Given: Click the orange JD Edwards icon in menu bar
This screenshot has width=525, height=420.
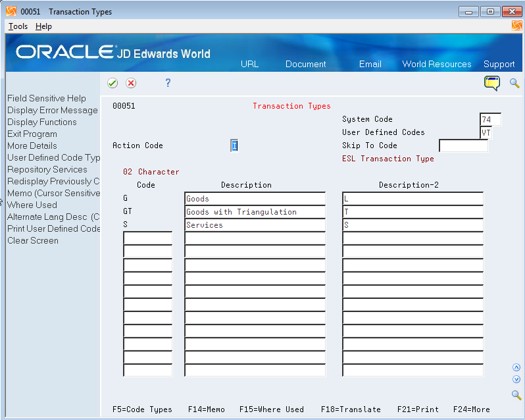Looking at the screenshot, I should 516,26.
